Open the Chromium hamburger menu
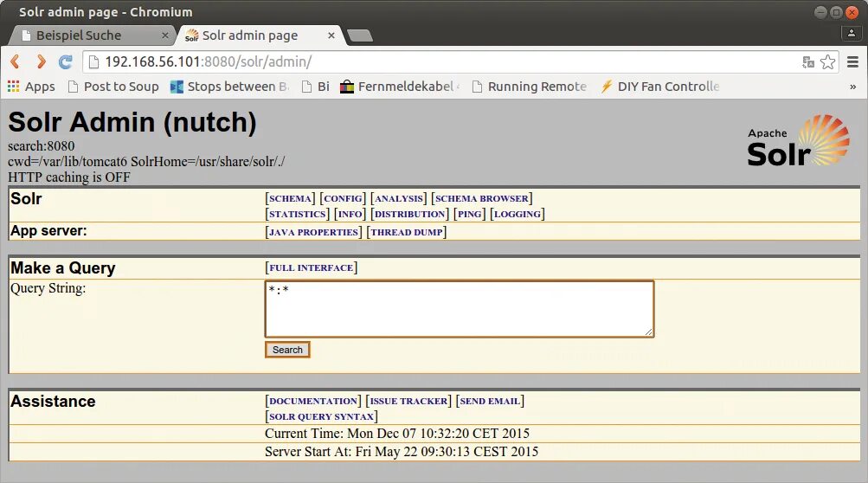868x483 pixels. (x=852, y=62)
